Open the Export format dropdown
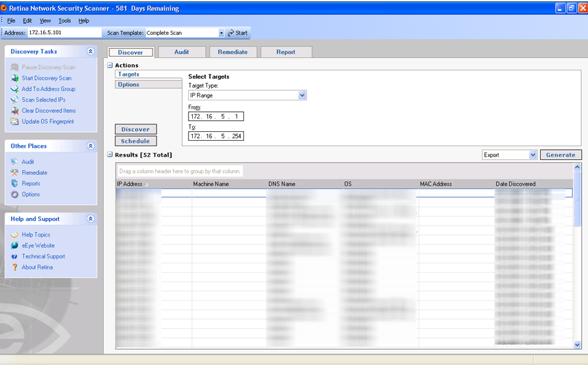588x365 pixels. pyautogui.click(x=533, y=154)
